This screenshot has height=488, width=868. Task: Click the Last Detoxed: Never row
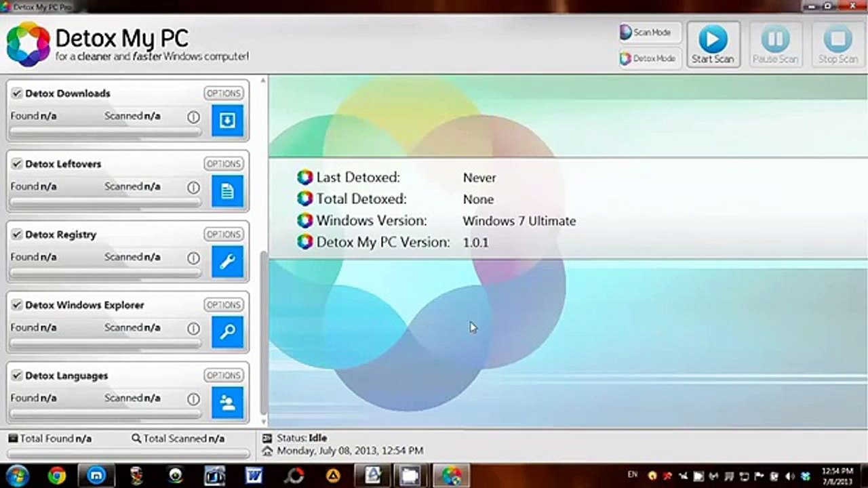click(x=397, y=178)
